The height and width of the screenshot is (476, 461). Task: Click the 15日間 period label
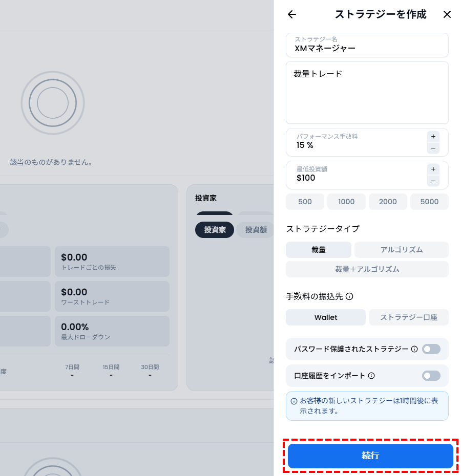(111, 367)
